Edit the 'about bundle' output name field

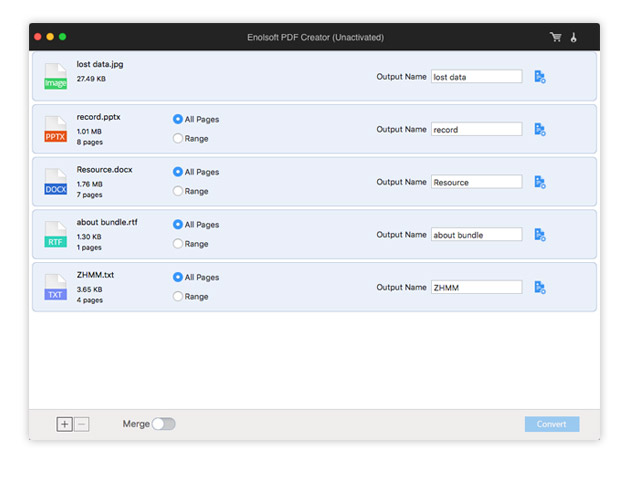pos(476,235)
